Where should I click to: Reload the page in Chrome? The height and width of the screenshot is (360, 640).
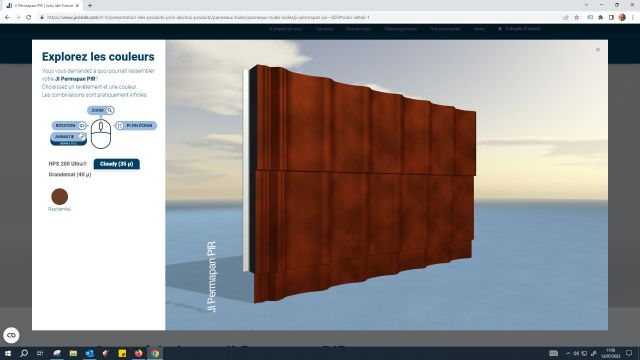click(29, 18)
